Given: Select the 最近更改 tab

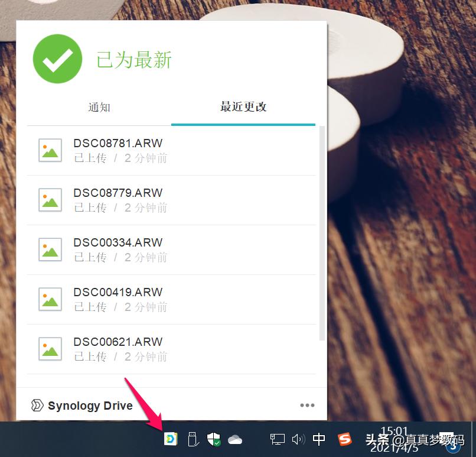Looking at the screenshot, I should click(243, 108).
